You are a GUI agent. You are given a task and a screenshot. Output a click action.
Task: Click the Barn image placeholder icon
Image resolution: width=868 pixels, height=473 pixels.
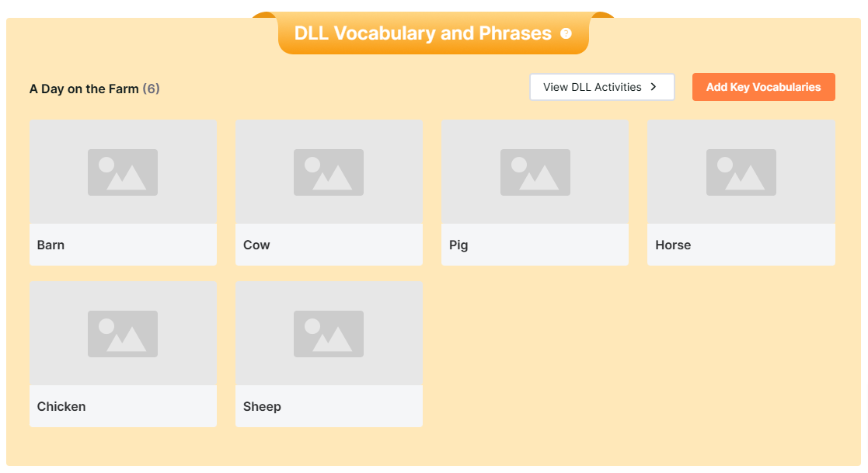pos(123,172)
